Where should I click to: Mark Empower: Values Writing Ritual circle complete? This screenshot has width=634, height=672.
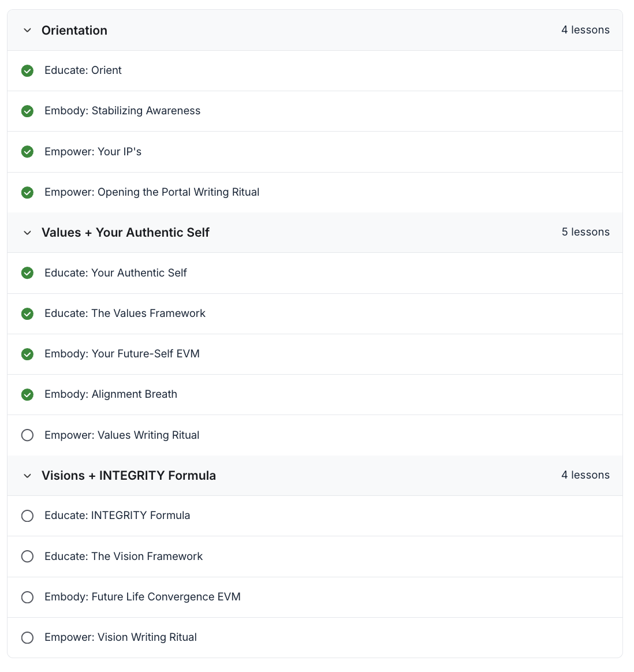point(28,435)
